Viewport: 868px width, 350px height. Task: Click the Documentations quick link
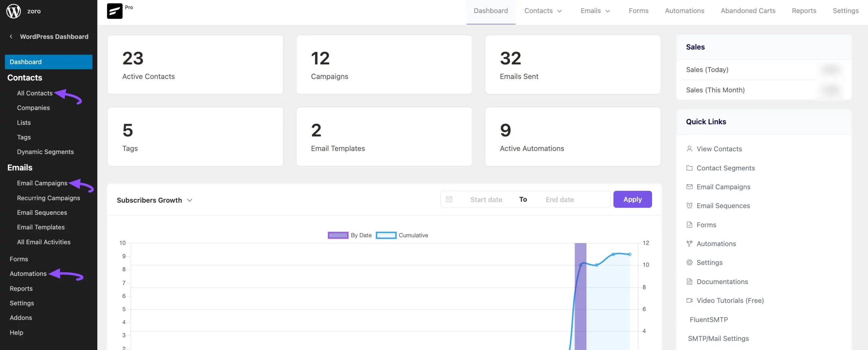point(722,282)
